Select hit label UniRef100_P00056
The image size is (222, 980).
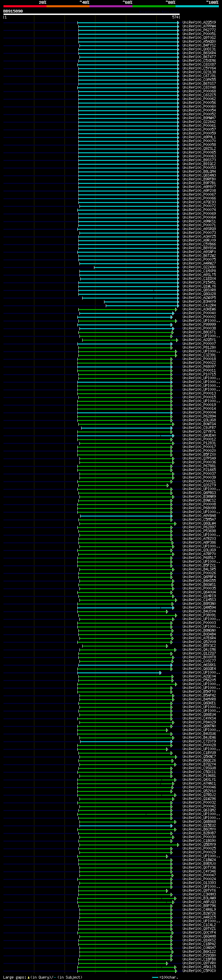pyautogui.click(x=199, y=103)
